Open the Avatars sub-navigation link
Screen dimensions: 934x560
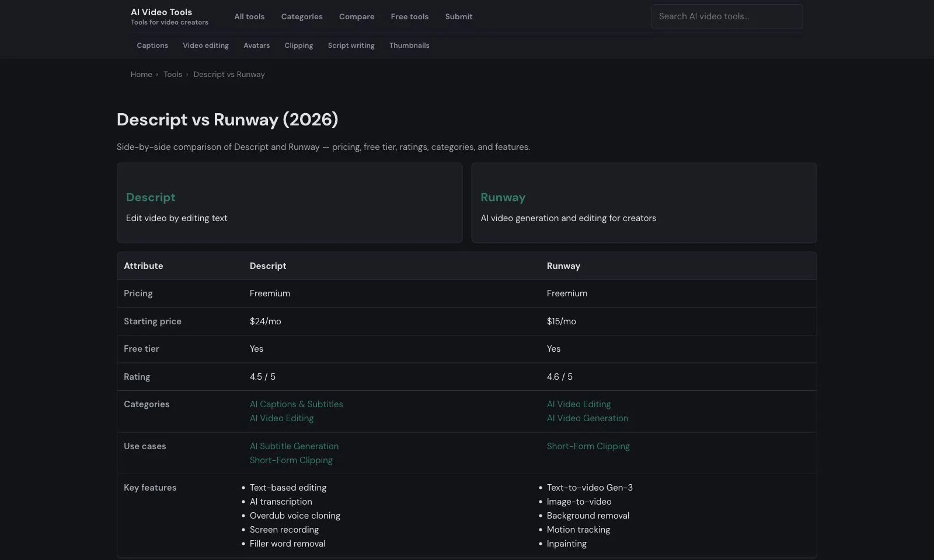tap(256, 45)
